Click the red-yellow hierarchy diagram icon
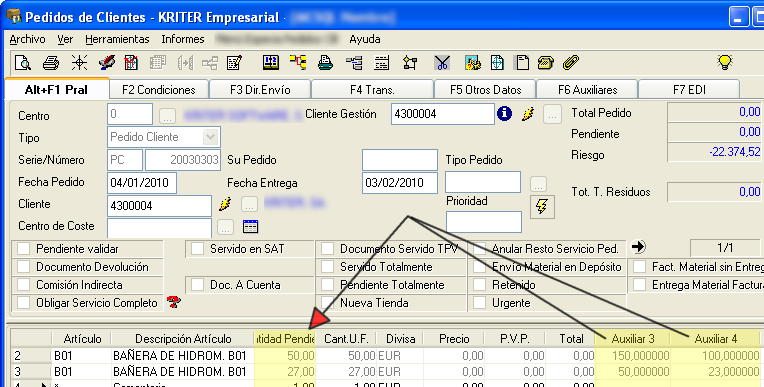Image resolution: width=764 pixels, height=387 pixels. (298, 62)
